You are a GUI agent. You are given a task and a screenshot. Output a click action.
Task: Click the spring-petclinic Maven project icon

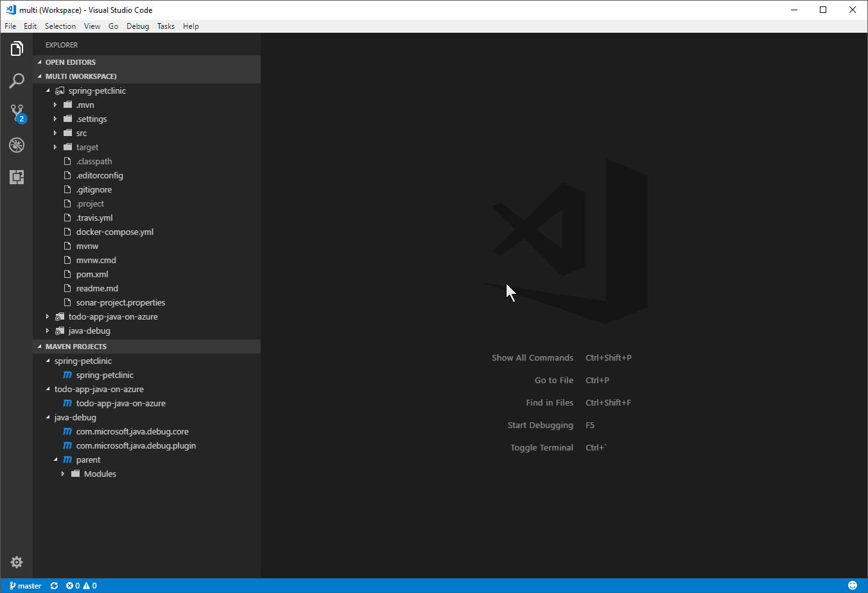pyautogui.click(x=67, y=375)
